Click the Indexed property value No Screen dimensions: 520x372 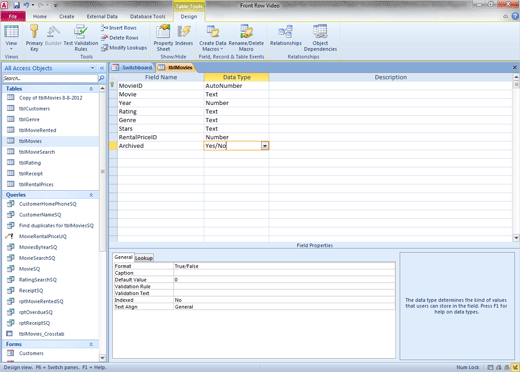pos(284,300)
